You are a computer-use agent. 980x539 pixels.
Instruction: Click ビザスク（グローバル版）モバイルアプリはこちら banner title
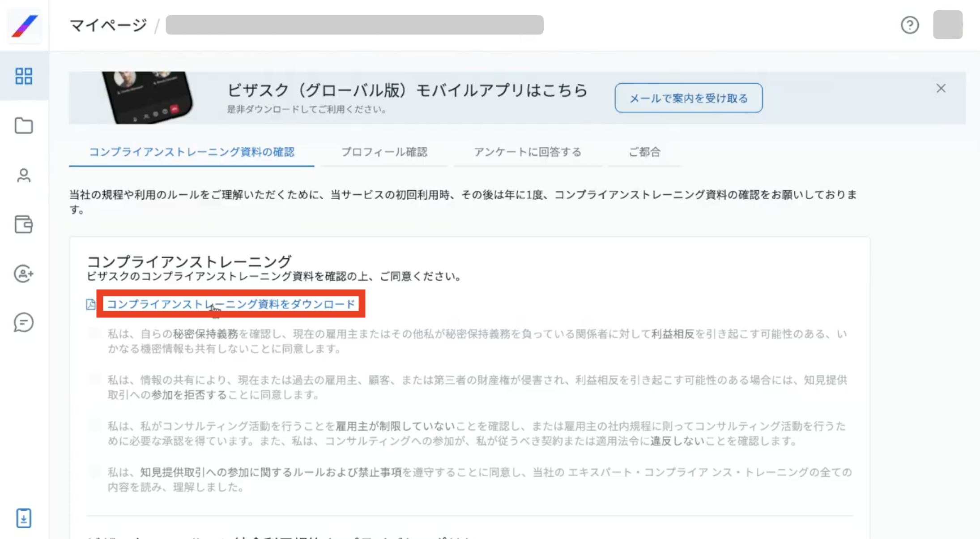click(x=407, y=90)
